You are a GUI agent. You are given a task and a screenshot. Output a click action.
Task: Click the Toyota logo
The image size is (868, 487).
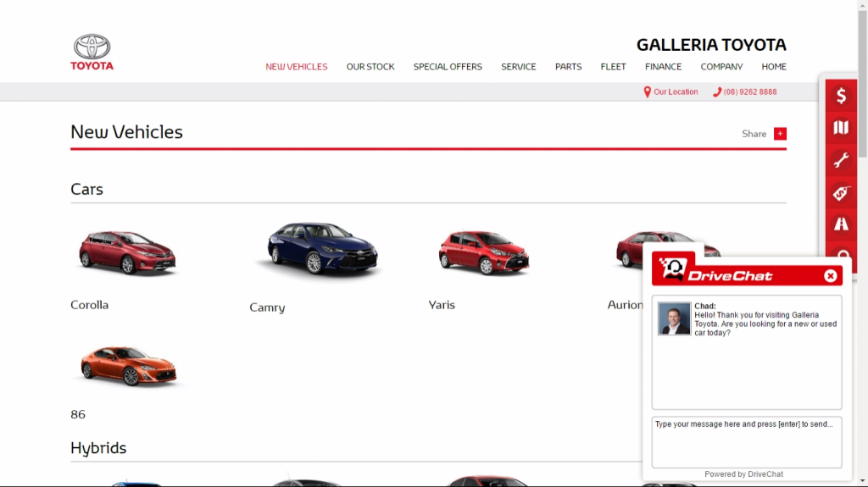(92, 52)
